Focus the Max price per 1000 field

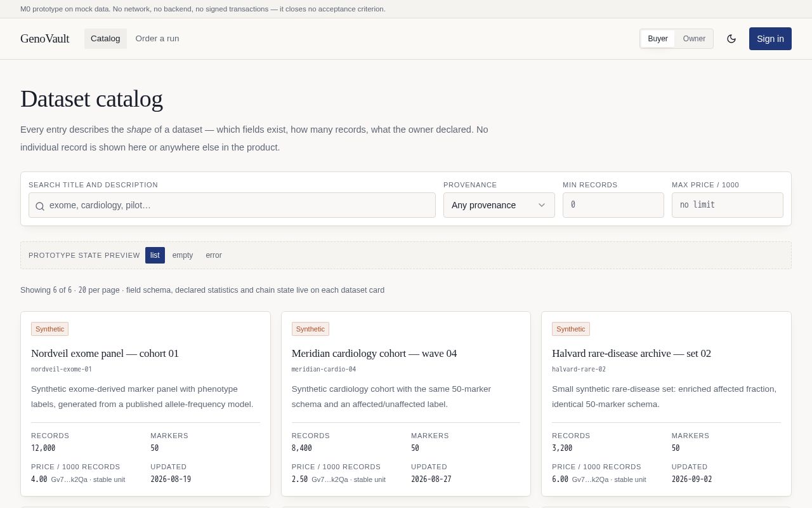728,205
